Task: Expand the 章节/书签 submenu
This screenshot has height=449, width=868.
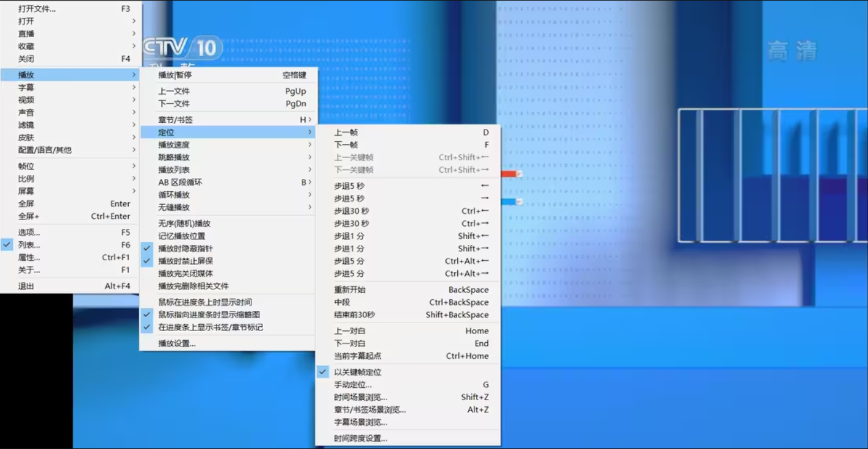Action: (228, 120)
